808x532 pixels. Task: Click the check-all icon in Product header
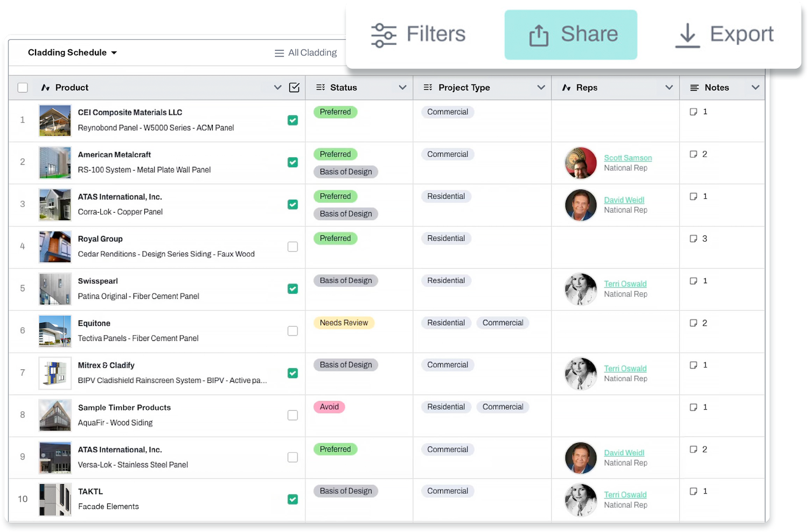coord(294,88)
